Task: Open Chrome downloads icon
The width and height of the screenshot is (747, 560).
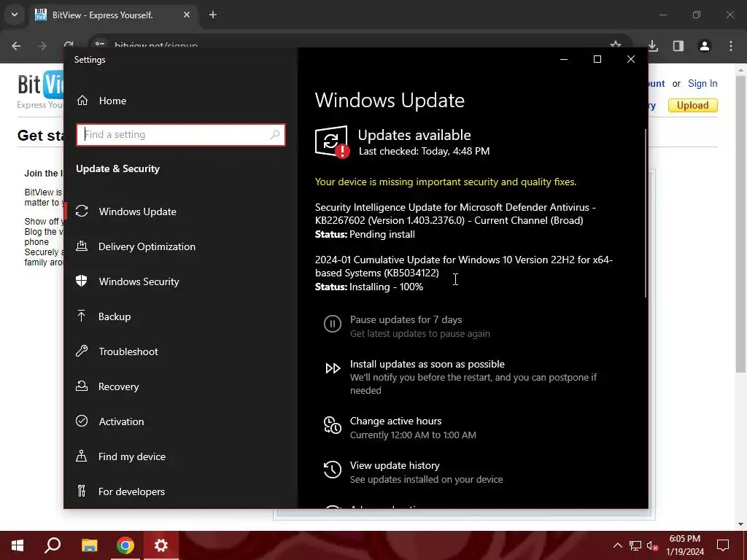Action: 653,46
